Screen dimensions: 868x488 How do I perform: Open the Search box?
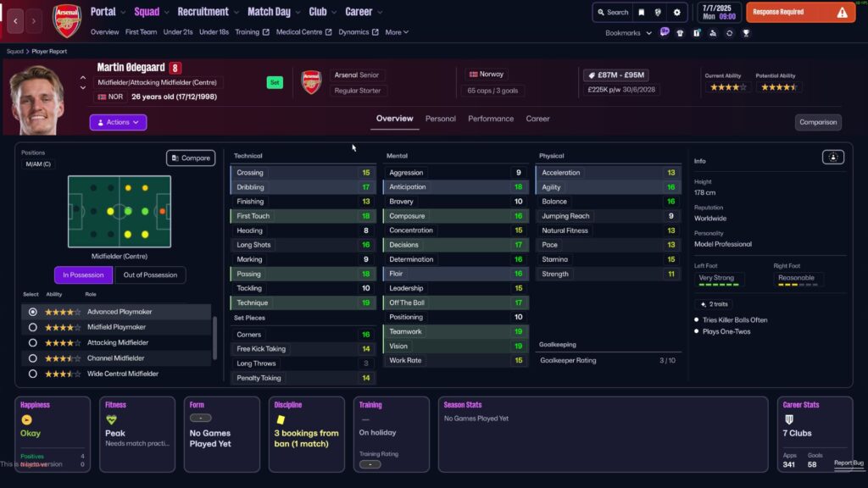coord(613,12)
